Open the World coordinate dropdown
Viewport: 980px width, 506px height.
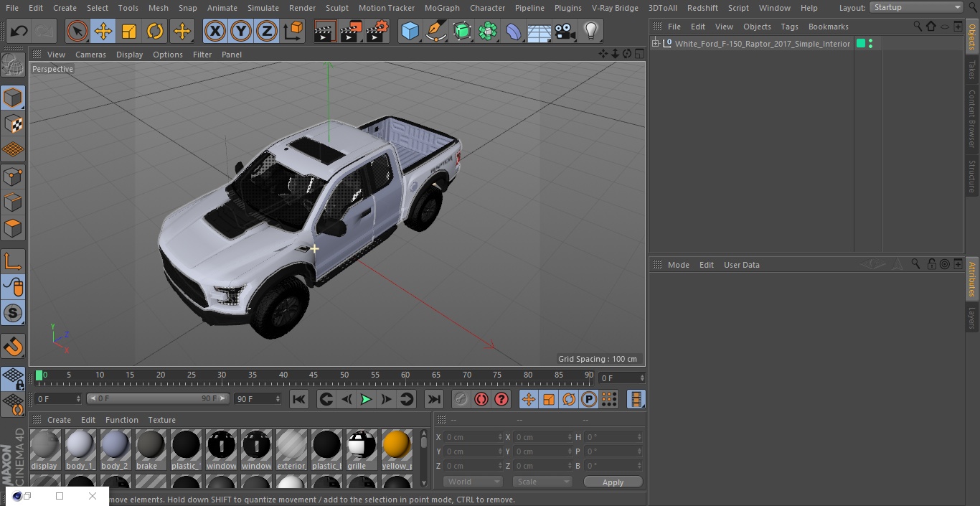point(472,482)
